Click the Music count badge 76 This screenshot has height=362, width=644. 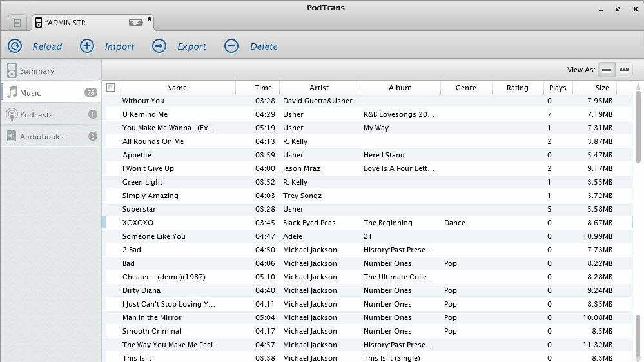91,92
